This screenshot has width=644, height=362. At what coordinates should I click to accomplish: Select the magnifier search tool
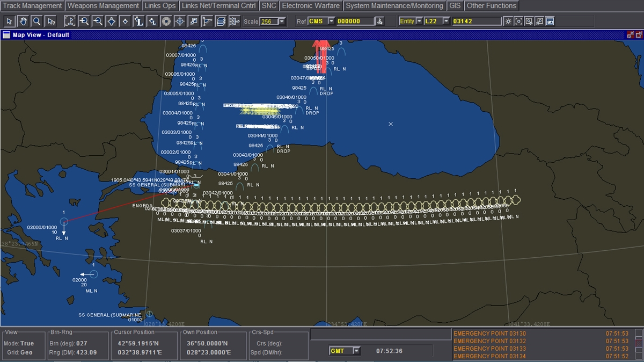36,21
